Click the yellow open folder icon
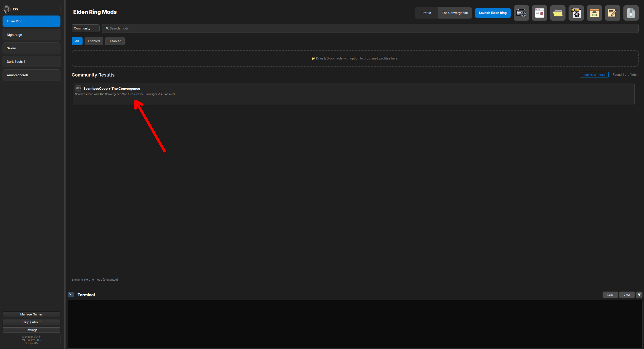The width and height of the screenshot is (644, 349). pyautogui.click(x=558, y=13)
